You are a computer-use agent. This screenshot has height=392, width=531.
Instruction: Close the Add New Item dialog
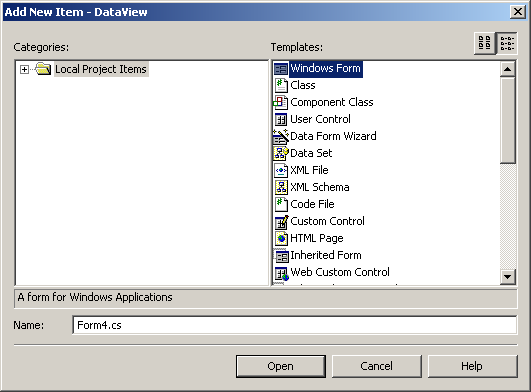pos(518,12)
